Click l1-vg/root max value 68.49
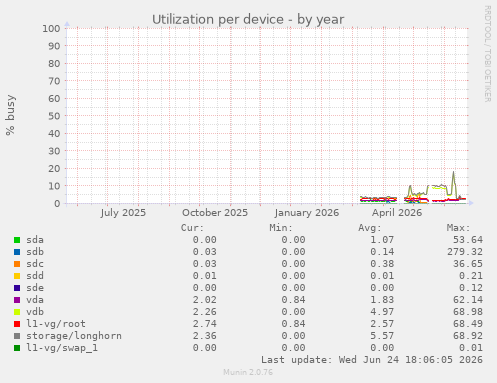This screenshot has height=383, width=497. [468, 324]
